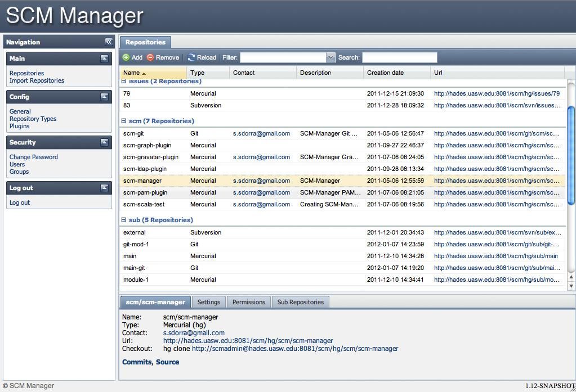576x392 pixels.
Task: Collapse the scm (7 Repositories) group
Action: [x=125, y=121]
